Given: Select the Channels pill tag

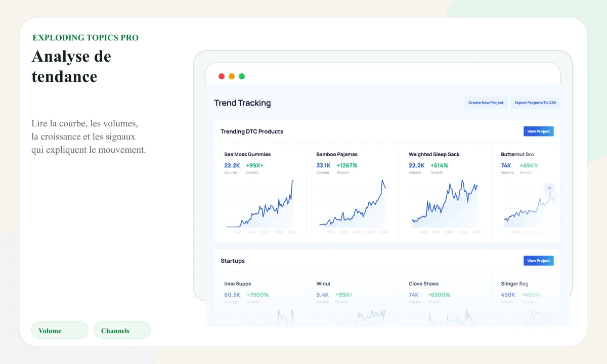Looking at the screenshot, I should coord(122,331).
